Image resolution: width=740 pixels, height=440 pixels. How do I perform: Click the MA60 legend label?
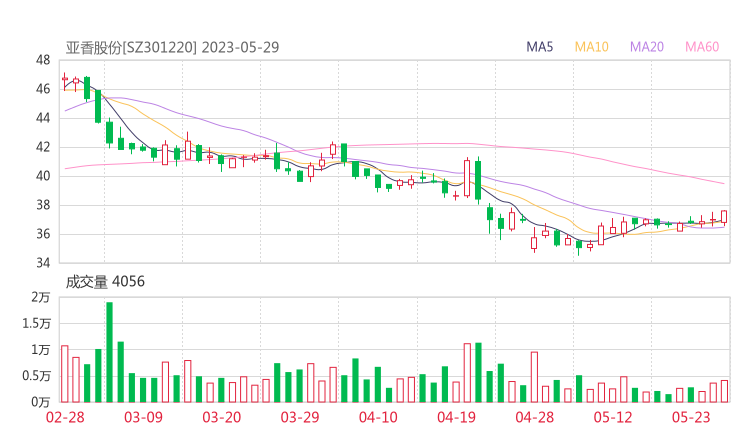702,47
